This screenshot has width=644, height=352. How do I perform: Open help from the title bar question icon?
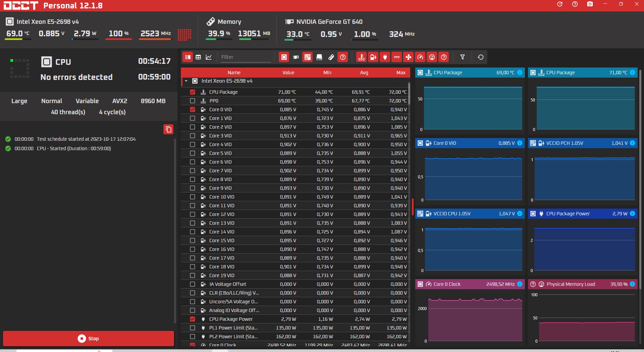click(x=575, y=4)
